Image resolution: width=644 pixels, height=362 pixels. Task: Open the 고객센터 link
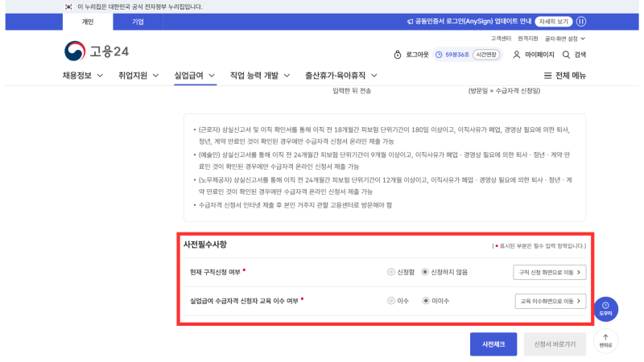[x=501, y=39]
